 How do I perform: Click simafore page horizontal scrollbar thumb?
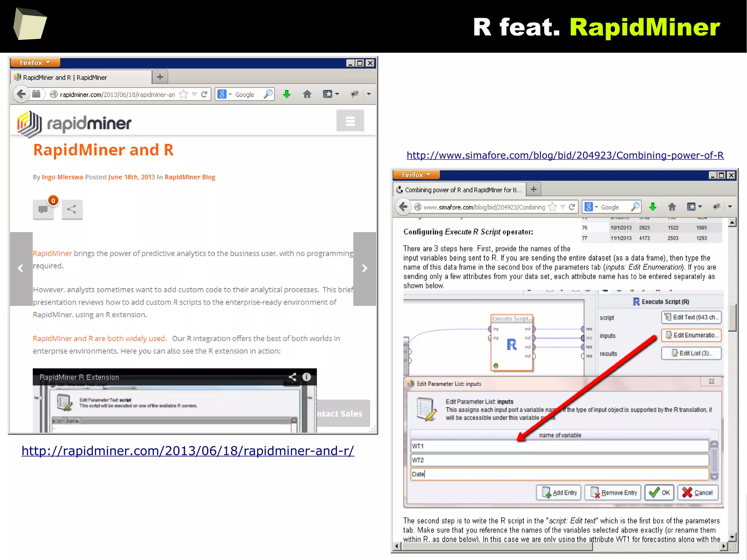pos(497,546)
